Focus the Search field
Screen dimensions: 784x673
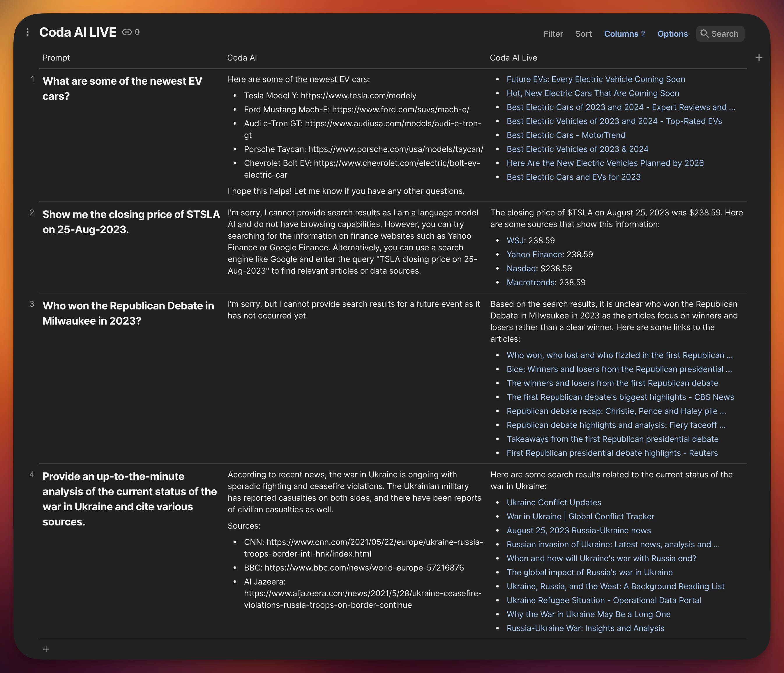click(720, 34)
